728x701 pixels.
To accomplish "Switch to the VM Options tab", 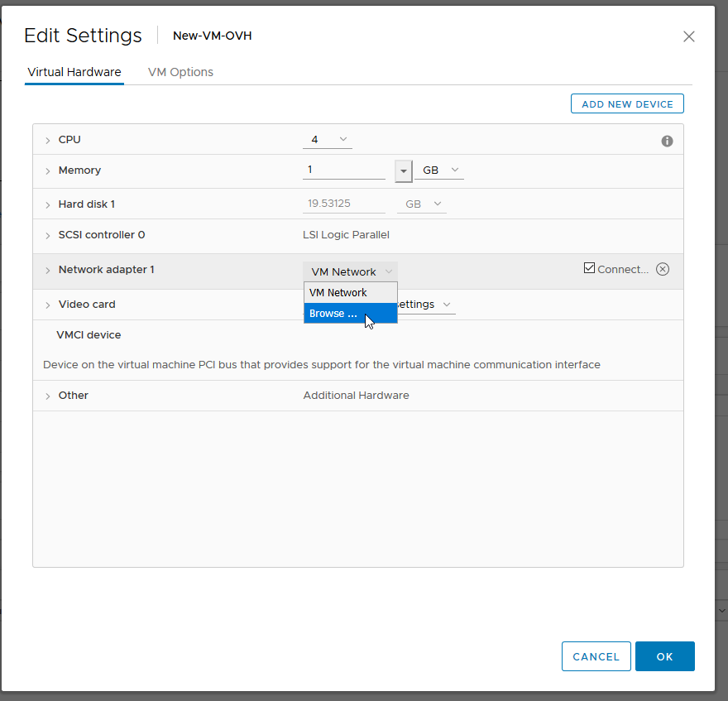I will click(x=180, y=72).
